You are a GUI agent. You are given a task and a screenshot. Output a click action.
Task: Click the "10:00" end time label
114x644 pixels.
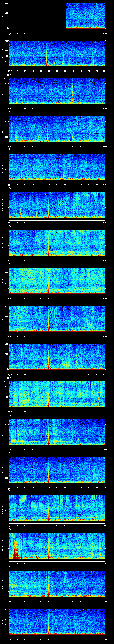click(x=105, y=33)
